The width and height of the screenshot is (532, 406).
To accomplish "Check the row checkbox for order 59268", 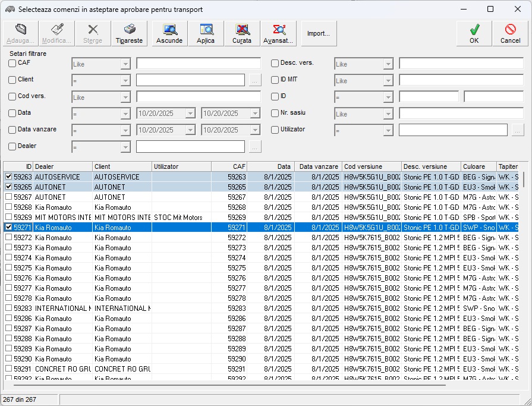I will (x=8, y=207).
